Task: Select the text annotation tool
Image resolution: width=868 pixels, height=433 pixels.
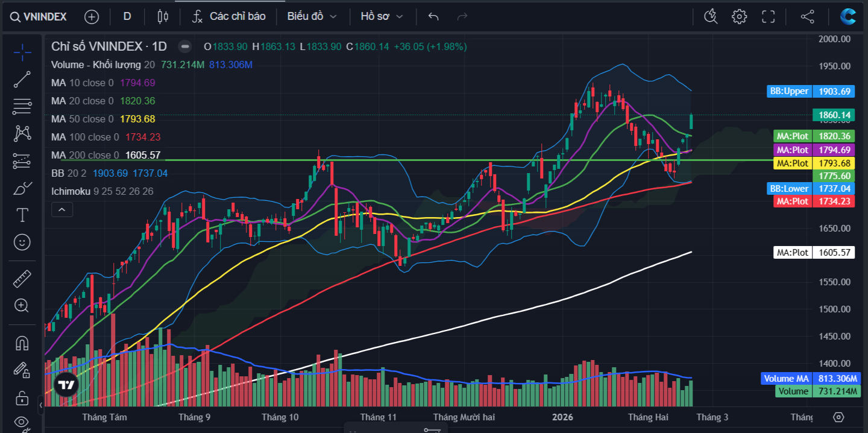Action: pos(22,215)
